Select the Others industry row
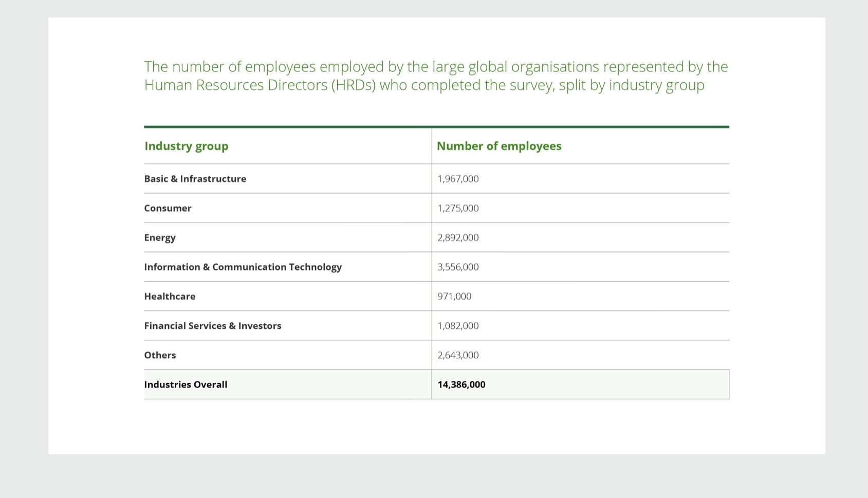This screenshot has height=498, width=868. click(x=160, y=355)
